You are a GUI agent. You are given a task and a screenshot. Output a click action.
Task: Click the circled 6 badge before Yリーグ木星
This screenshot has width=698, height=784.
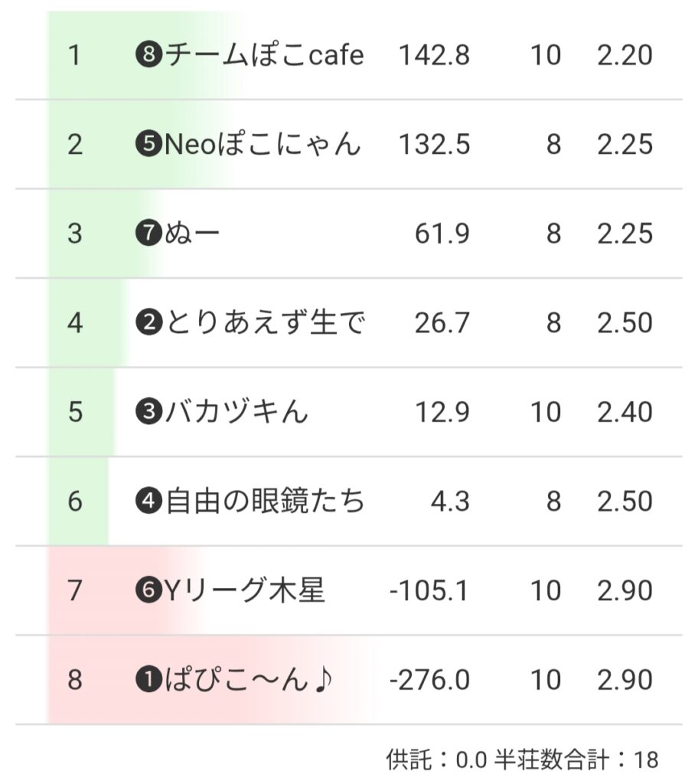click(148, 590)
